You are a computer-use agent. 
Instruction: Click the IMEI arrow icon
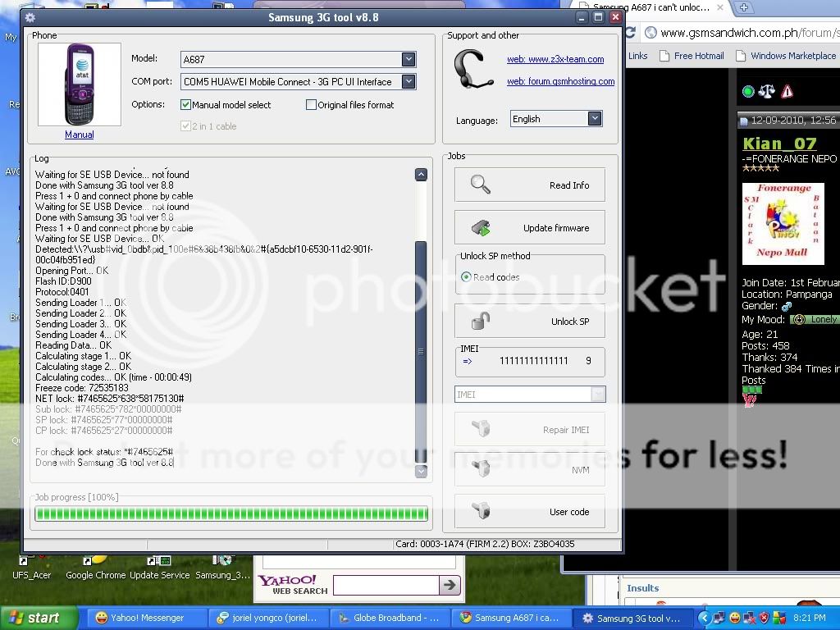(x=467, y=361)
